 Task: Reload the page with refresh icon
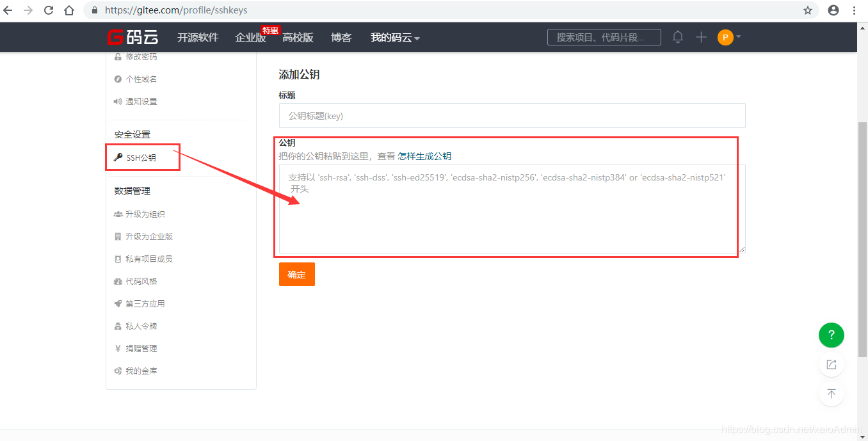tap(49, 10)
